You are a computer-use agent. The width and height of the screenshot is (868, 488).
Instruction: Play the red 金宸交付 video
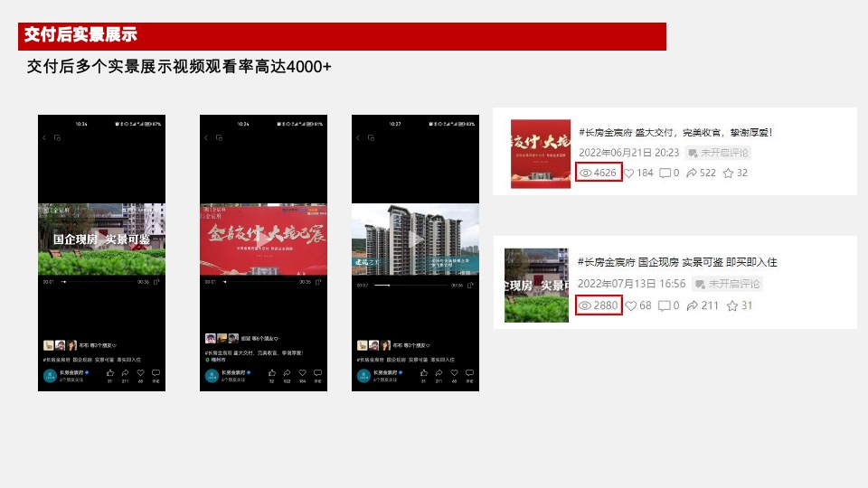tap(263, 239)
